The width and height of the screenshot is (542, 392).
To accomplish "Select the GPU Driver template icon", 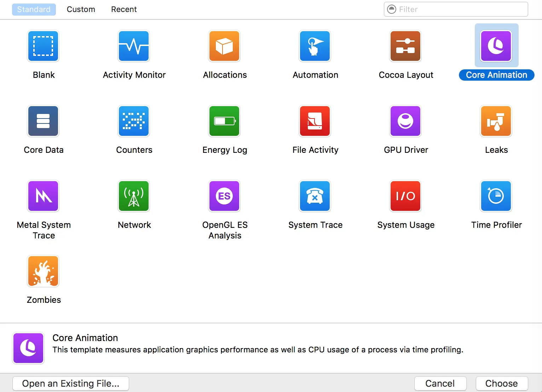I will coord(405,121).
